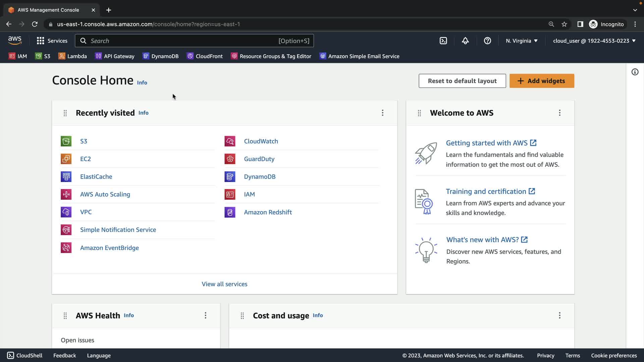644x362 pixels.
Task: Open CloudShell icon in top navigation bar
Action: (x=443, y=41)
